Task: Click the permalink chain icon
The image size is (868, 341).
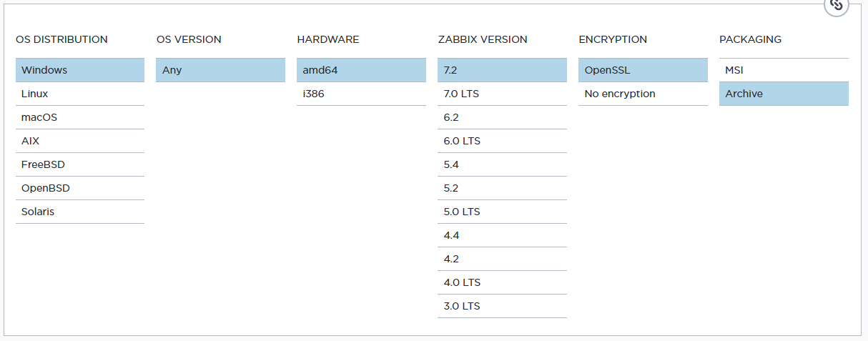Action: click(x=837, y=5)
